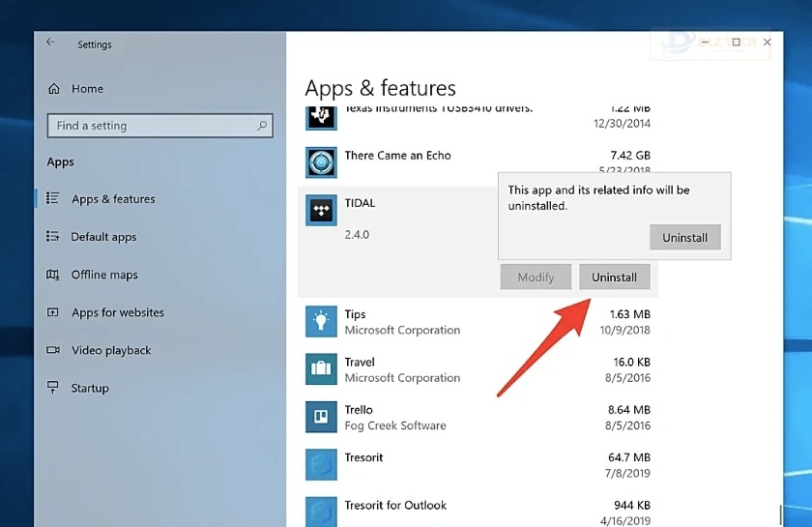
Task: Click the Find a setting field
Action: pos(150,126)
